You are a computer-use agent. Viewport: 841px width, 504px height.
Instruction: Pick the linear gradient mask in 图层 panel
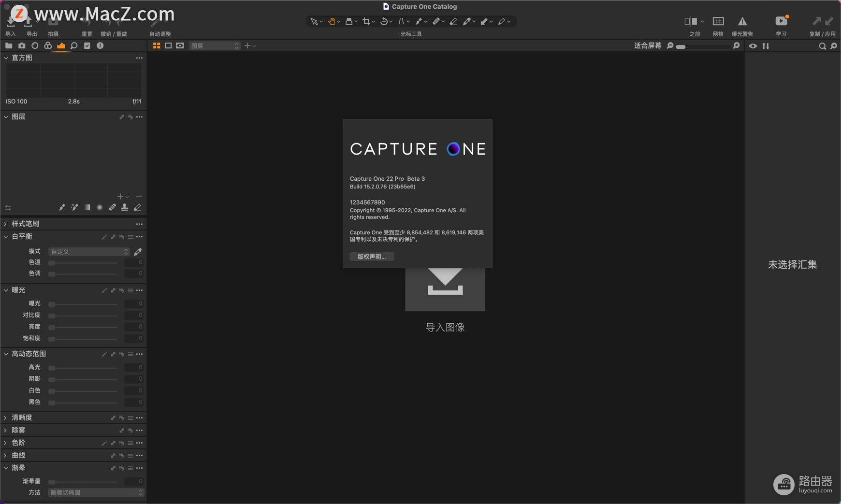coord(87,207)
